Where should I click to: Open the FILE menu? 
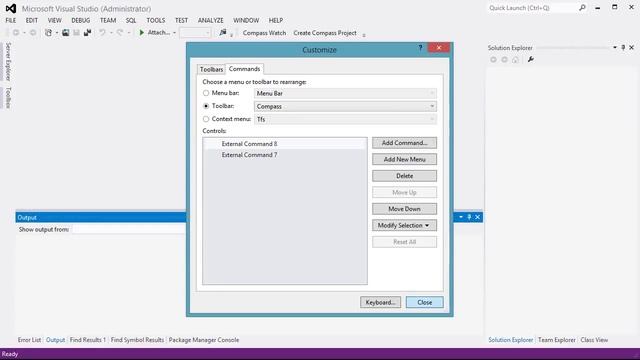[x=11, y=20]
